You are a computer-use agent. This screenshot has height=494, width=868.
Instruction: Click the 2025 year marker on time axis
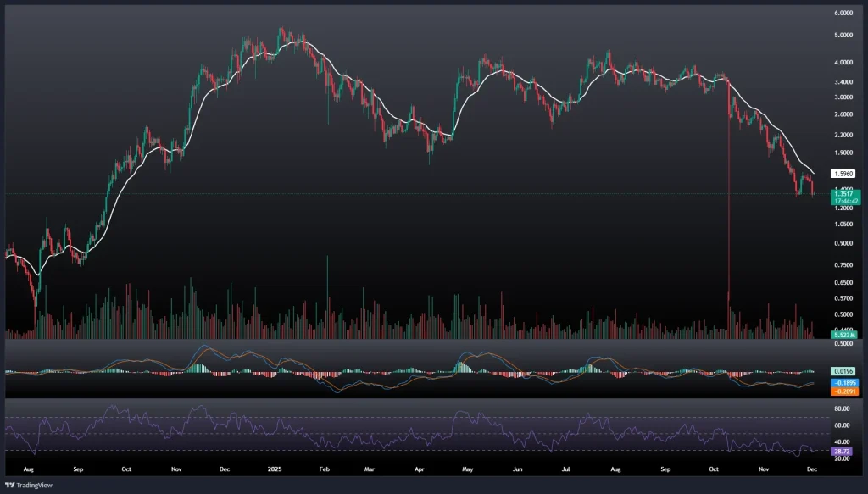tap(274, 468)
